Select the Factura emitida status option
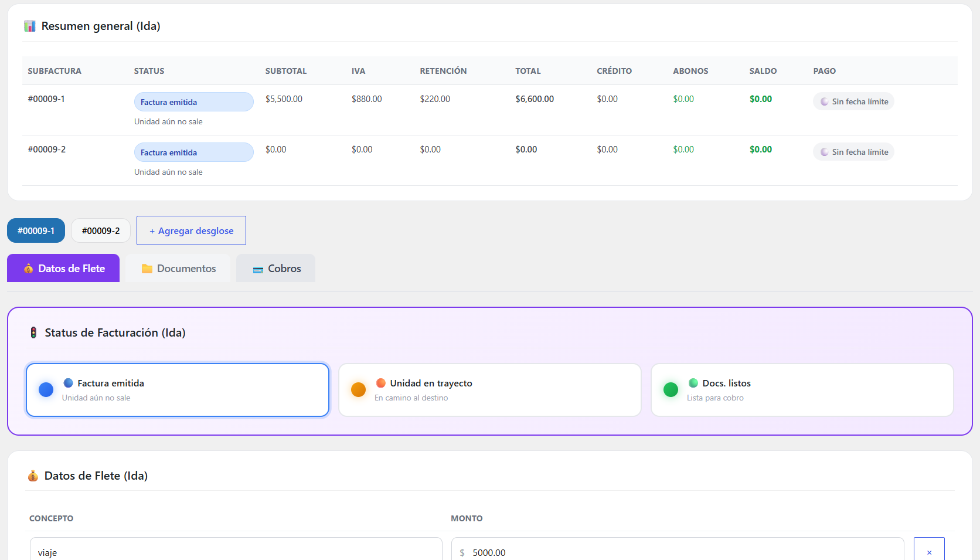 (178, 390)
